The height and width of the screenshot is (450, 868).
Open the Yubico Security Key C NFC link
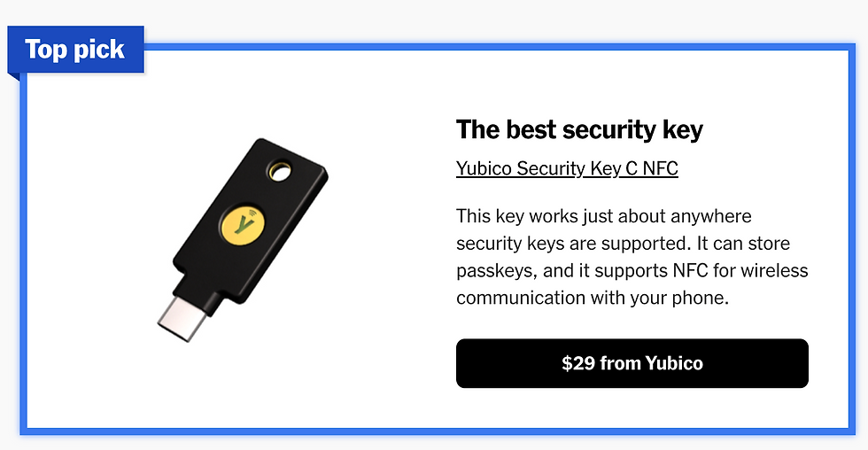567,168
